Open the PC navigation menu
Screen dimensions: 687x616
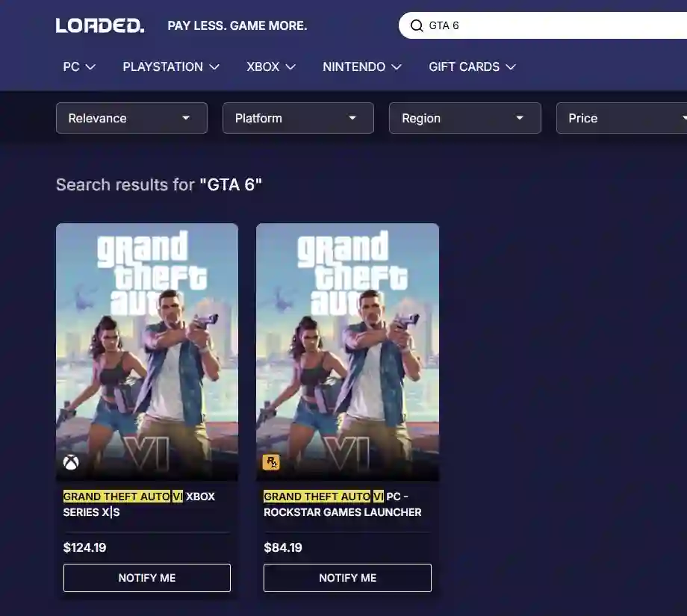pos(79,66)
